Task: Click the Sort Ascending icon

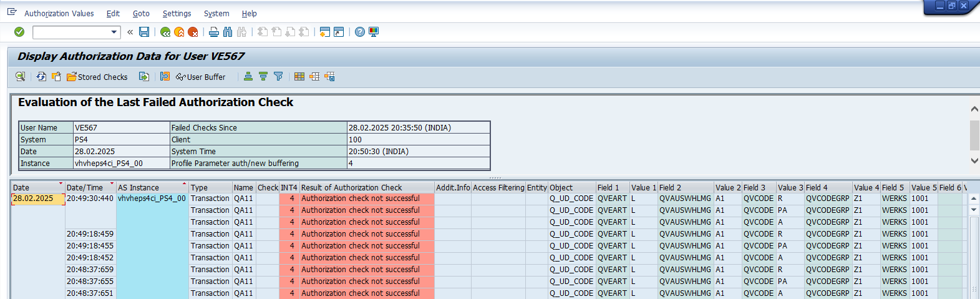Action: pos(248,77)
